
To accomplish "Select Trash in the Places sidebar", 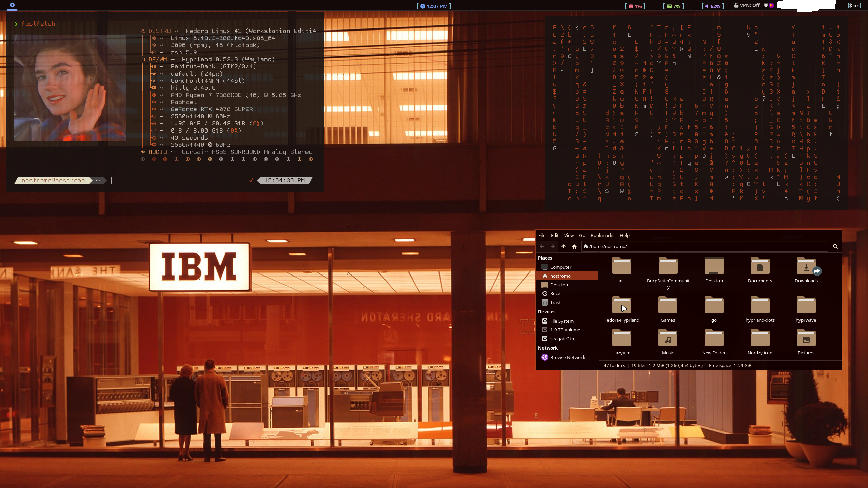I will tap(555, 302).
